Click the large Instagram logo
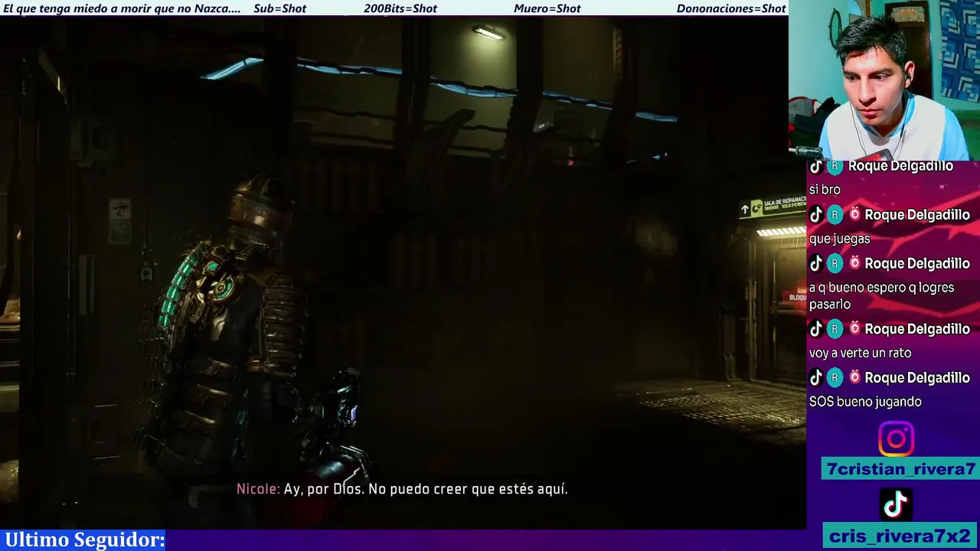980x551 pixels. (896, 439)
